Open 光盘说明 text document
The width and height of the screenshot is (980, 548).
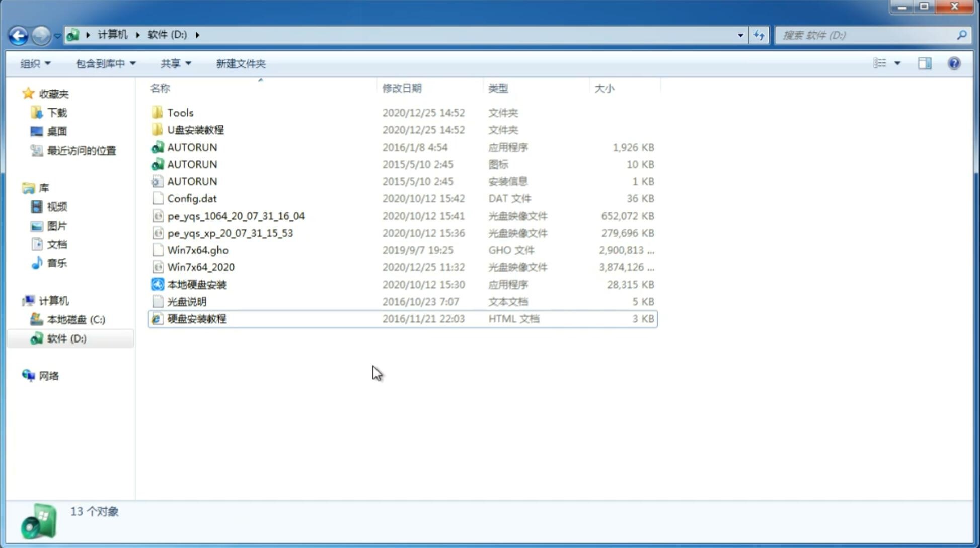point(186,301)
